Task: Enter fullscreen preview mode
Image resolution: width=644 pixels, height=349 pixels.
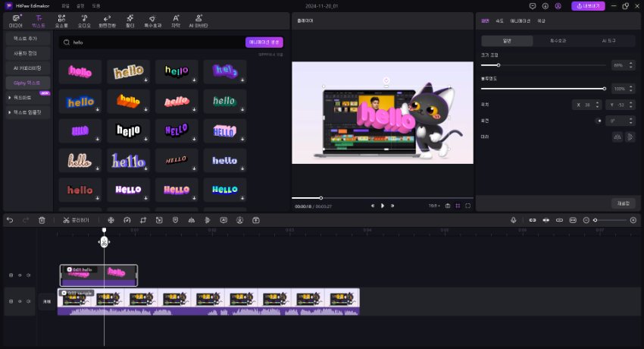Action: click(x=468, y=206)
